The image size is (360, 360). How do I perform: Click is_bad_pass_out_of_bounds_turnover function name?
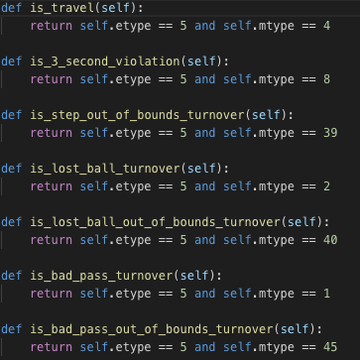(152, 329)
